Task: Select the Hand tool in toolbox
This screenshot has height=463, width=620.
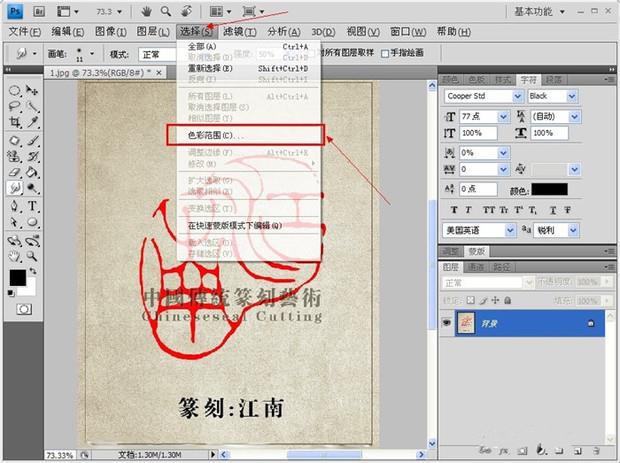Action: coord(15,256)
